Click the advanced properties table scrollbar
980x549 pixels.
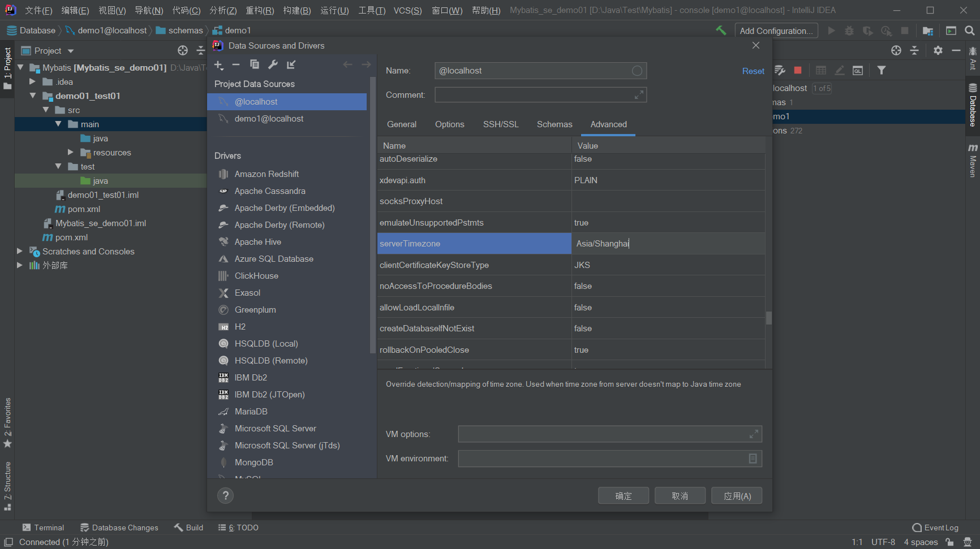pyautogui.click(x=768, y=318)
